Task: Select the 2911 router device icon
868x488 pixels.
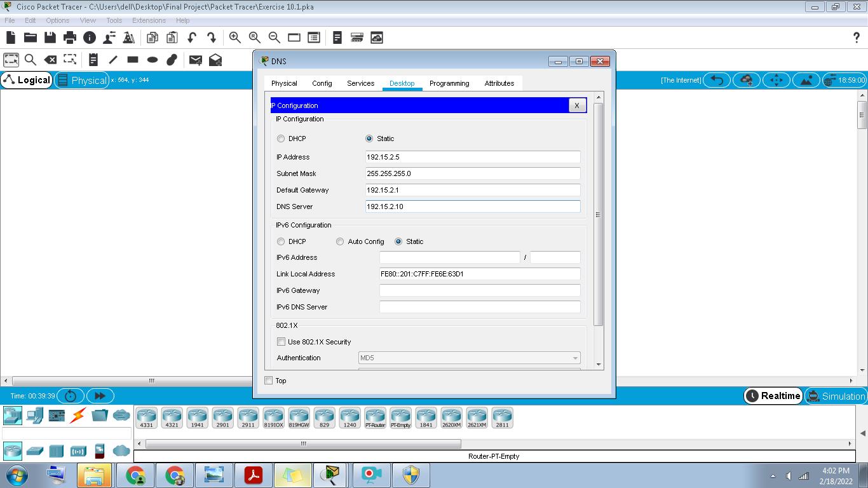Action: coord(248,417)
